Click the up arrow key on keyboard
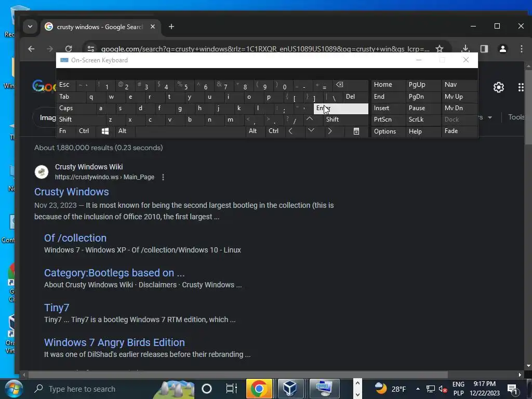This screenshot has width=532, height=399. pyautogui.click(x=310, y=119)
